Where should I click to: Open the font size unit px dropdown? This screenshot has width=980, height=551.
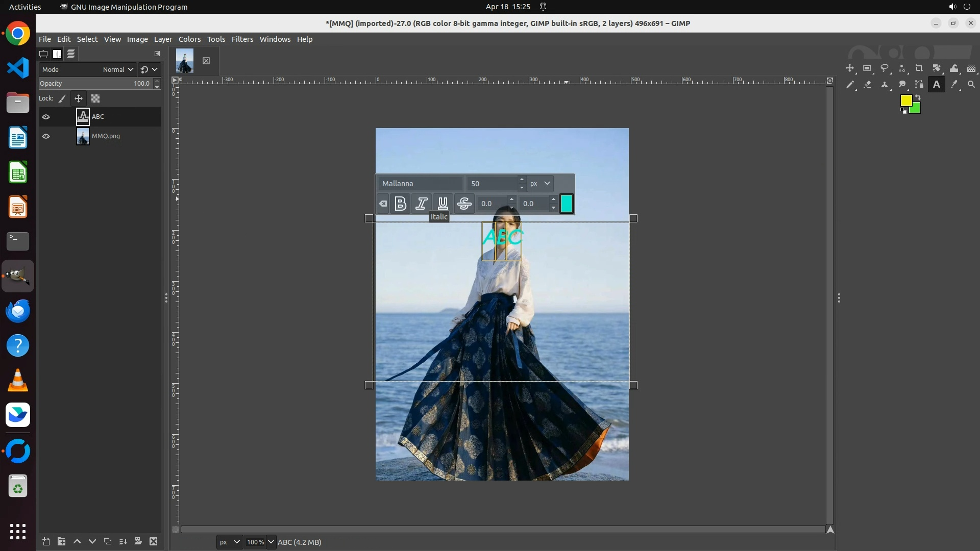coord(540,183)
